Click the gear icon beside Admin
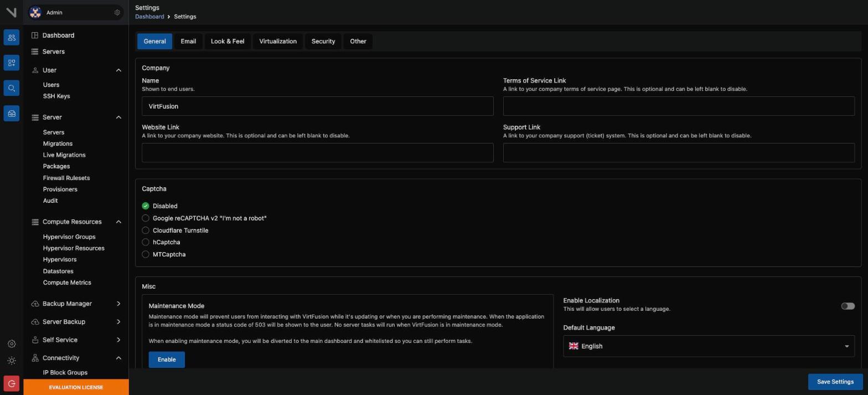This screenshot has height=395, width=868. coord(117,12)
